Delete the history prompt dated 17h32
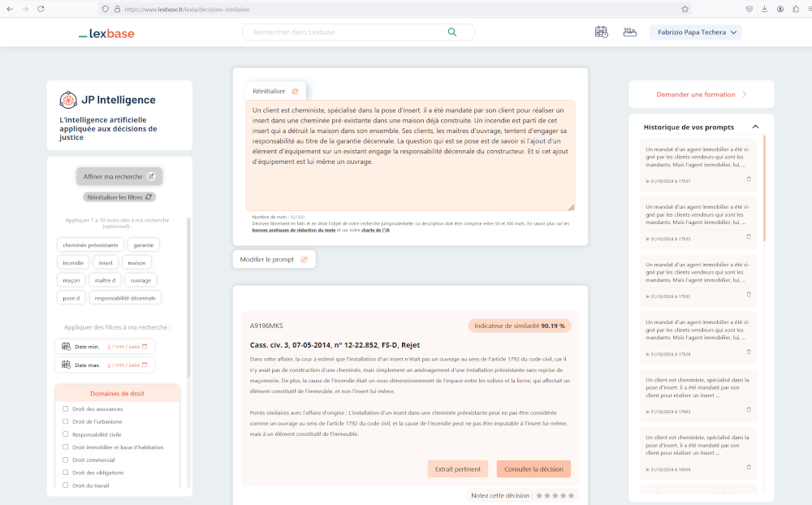The width and height of the screenshot is (812, 505). pos(749,295)
